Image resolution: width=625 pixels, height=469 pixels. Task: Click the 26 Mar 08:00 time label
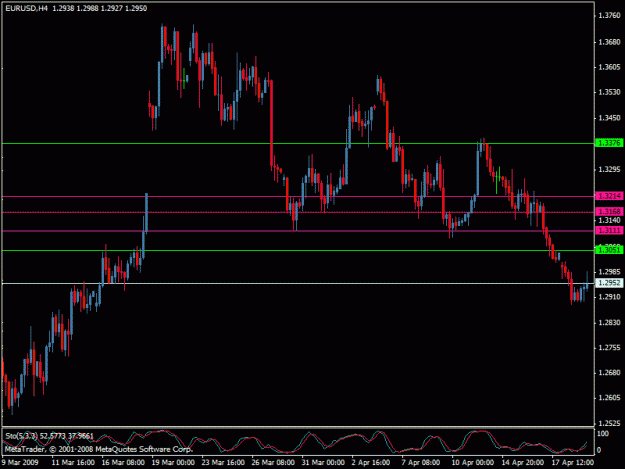click(x=273, y=462)
